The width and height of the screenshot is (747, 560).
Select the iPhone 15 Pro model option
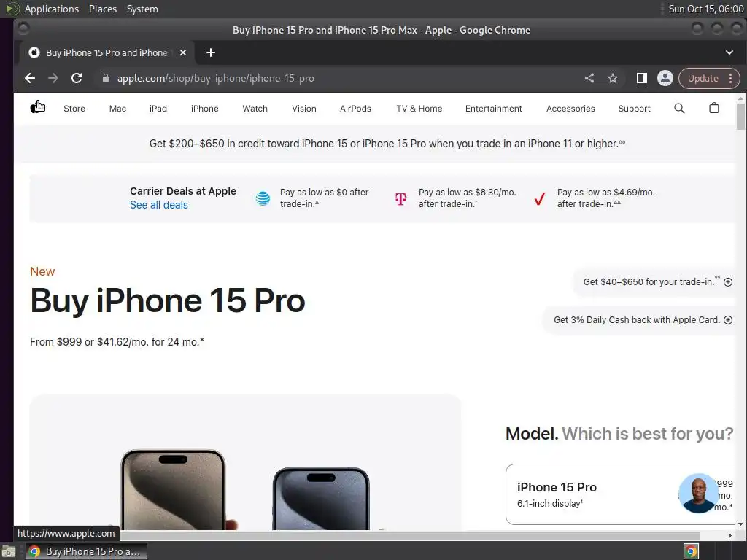click(620, 494)
